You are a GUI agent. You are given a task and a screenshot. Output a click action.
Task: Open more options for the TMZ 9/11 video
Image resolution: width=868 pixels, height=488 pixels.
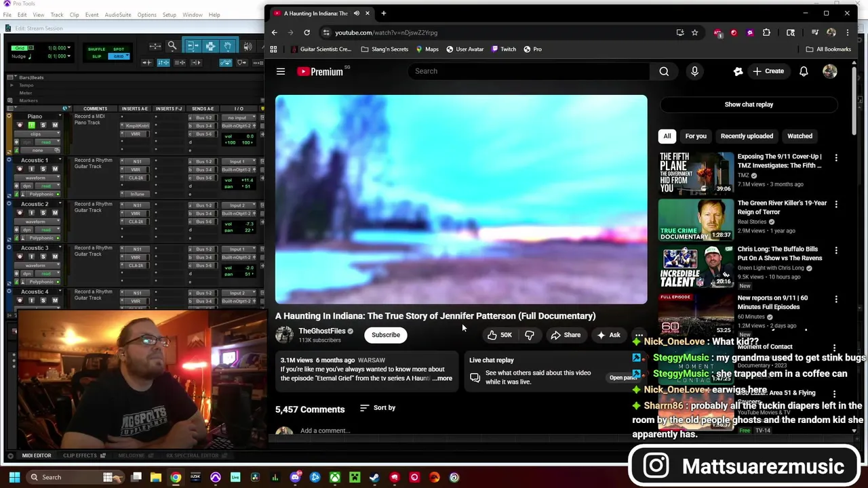836,157
